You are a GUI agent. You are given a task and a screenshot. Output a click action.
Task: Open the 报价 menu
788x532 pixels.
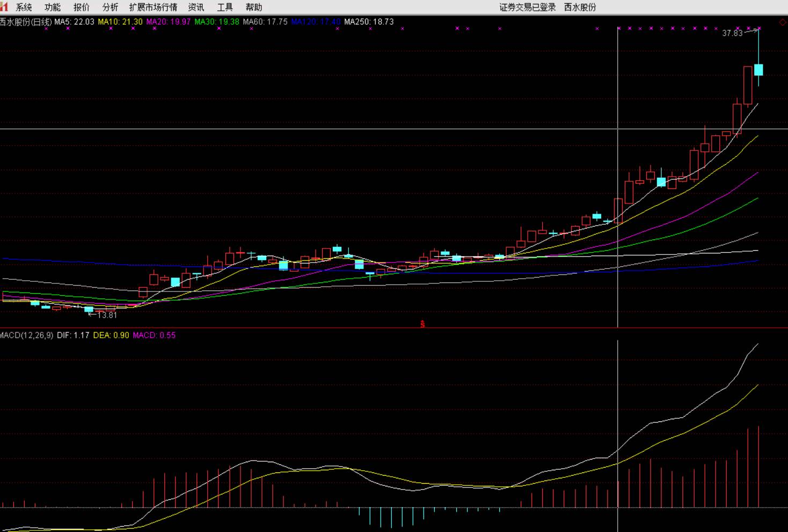tap(82, 7)
